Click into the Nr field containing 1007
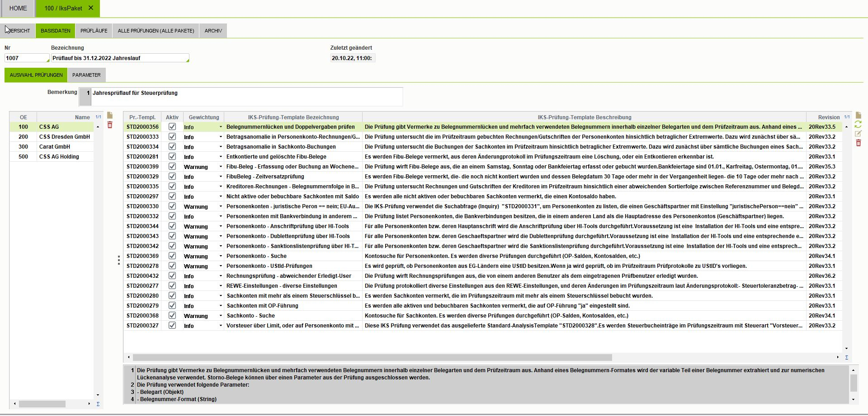This screenshot has width=868, height=416. [27, 58]
